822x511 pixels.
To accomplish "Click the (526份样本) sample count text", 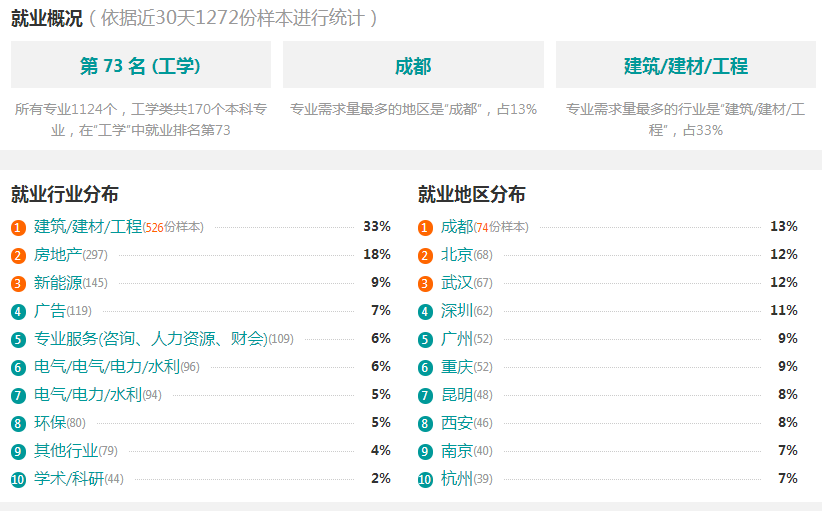I will [x=173, y=227].
